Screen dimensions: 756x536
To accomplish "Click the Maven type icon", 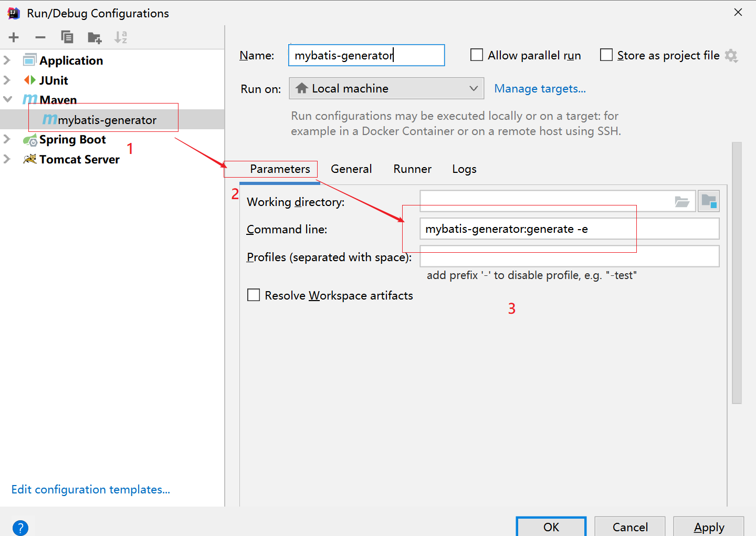I will [x=30, y=99].
